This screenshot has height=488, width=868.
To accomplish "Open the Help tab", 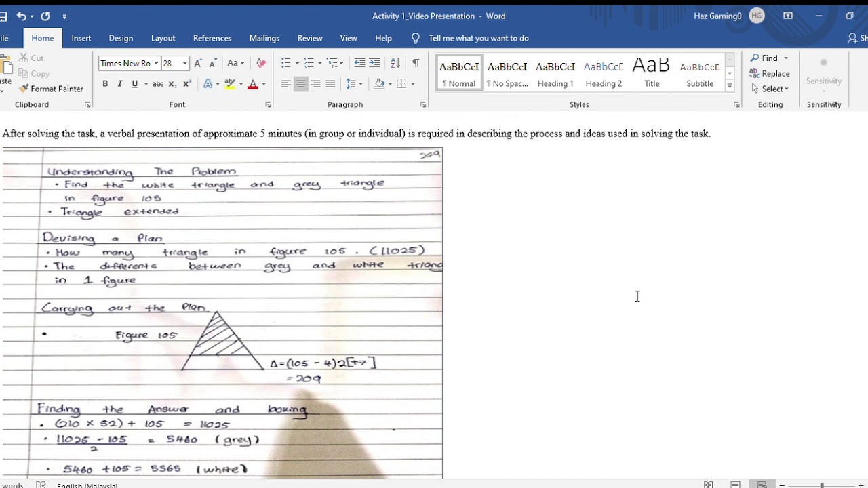I will [383, 38].
